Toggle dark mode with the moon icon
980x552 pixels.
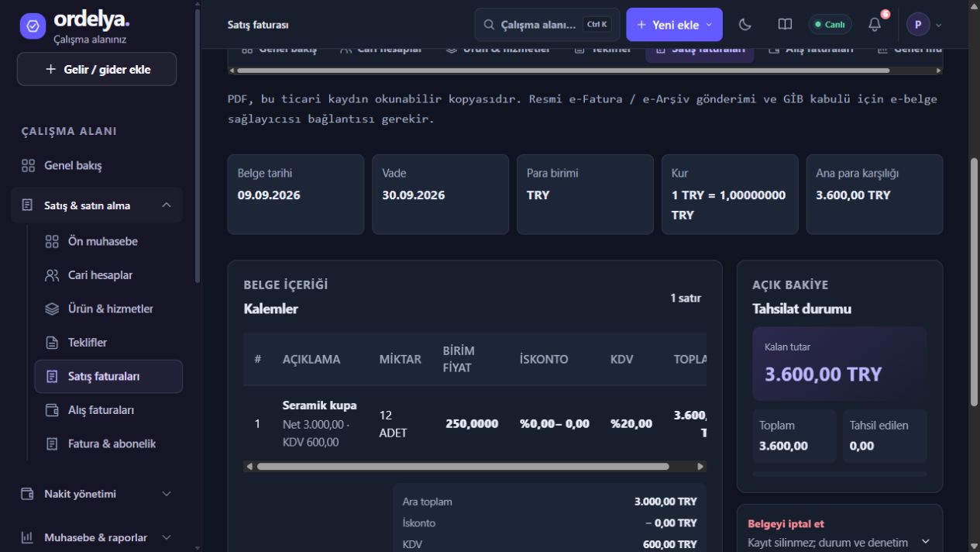(x=745, y=25)
